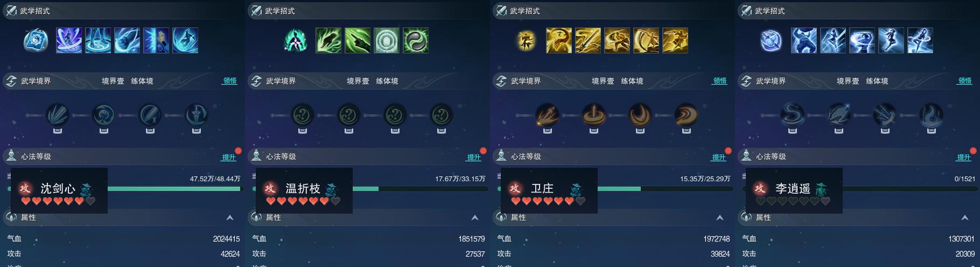Click 武学招式 header in 卫庄's panel
This screenshot has height=267, width=980.
[x=525, y=11]
